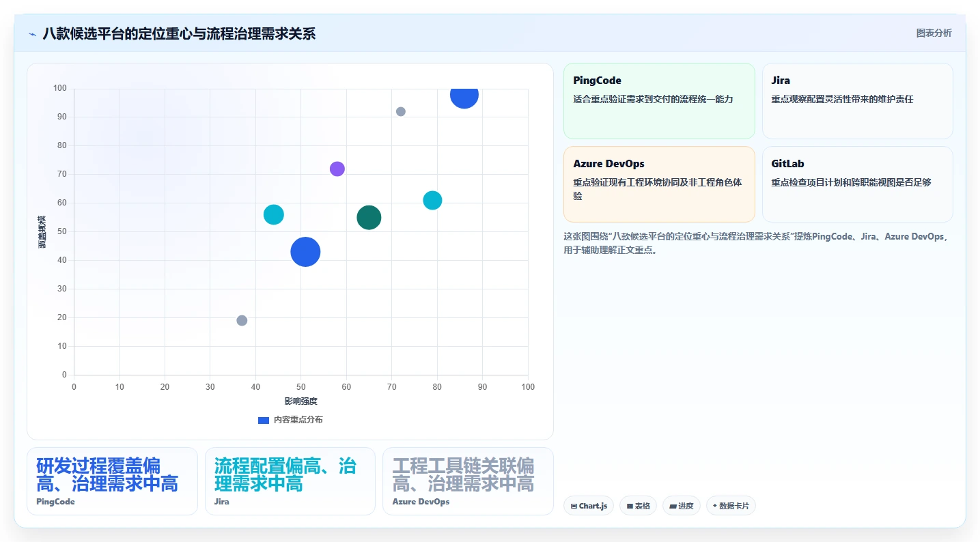Viewport: 980px width, 542px height.
Task: Open the Azure DevOps info card
Action: pos(659,184)
